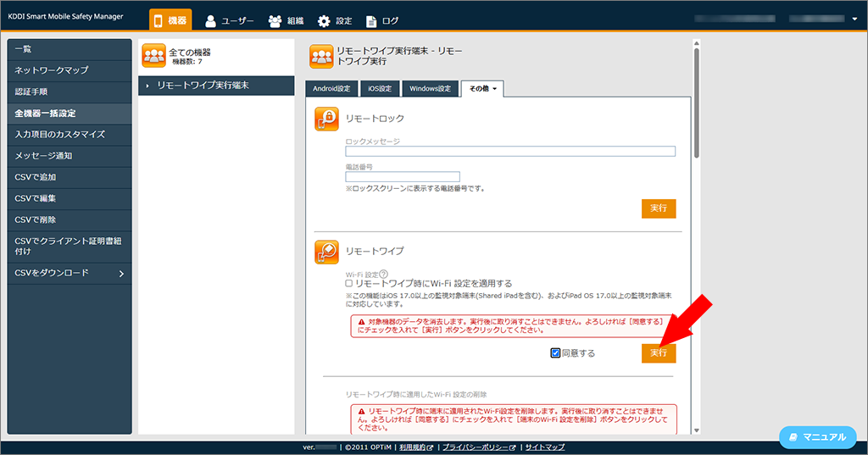This screenshot has height=455, width=868.
Task: Click warning icon in Wi-Fi deletion alert
Action: 361,411
